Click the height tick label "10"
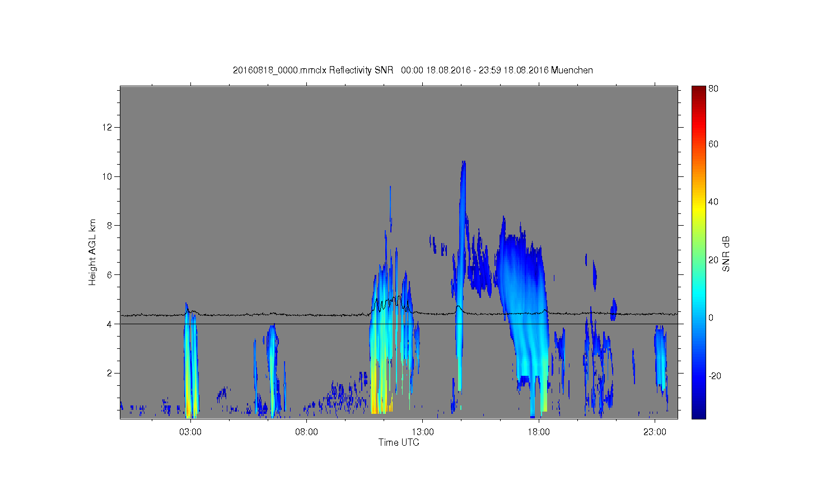Image resolution: width=840 pixels, height=504 pixels. (108, 177)
